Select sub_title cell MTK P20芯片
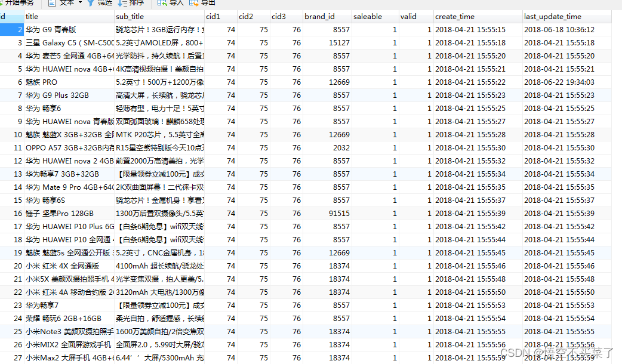Screen dimensions: 622x364 159,135
